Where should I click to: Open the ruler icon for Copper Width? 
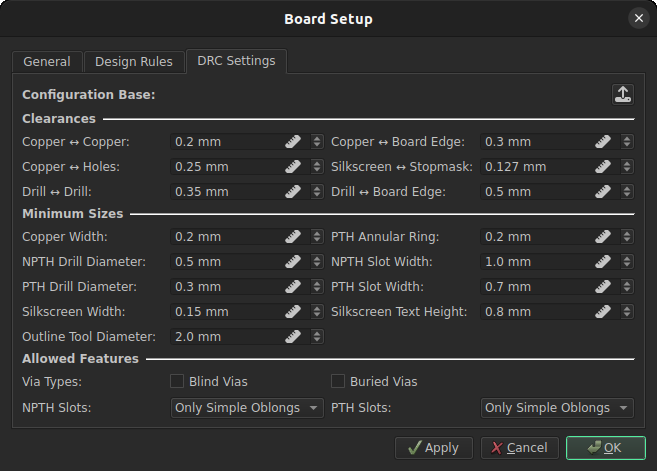pyautogui.click(x=293, y=237)
